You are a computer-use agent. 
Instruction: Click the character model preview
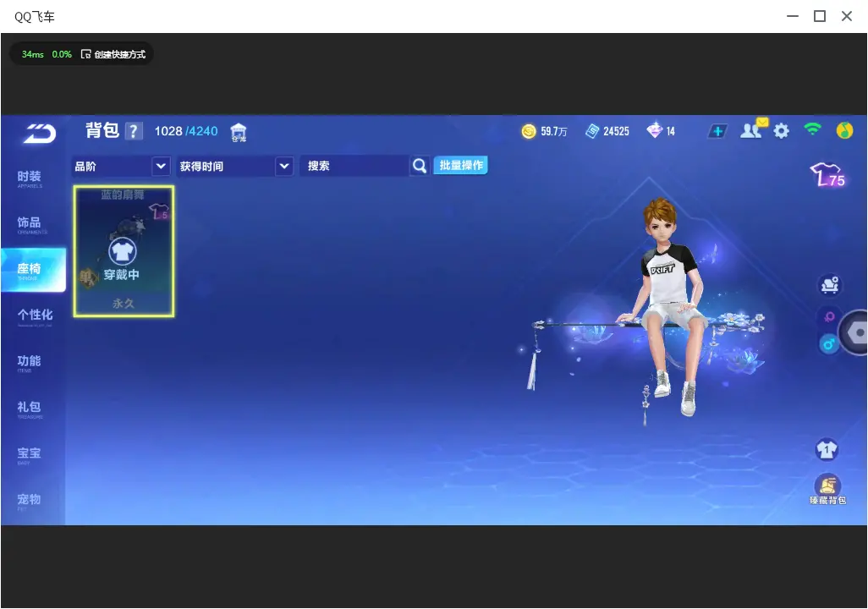667,307
